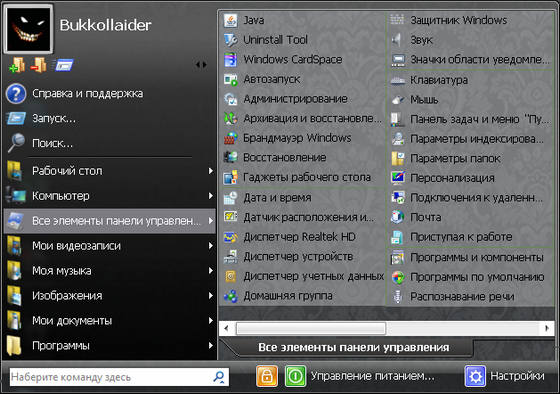Screen dimensions: 560x394
Task: Click the Настройки gear icon
Action: (x=475, y=376)
